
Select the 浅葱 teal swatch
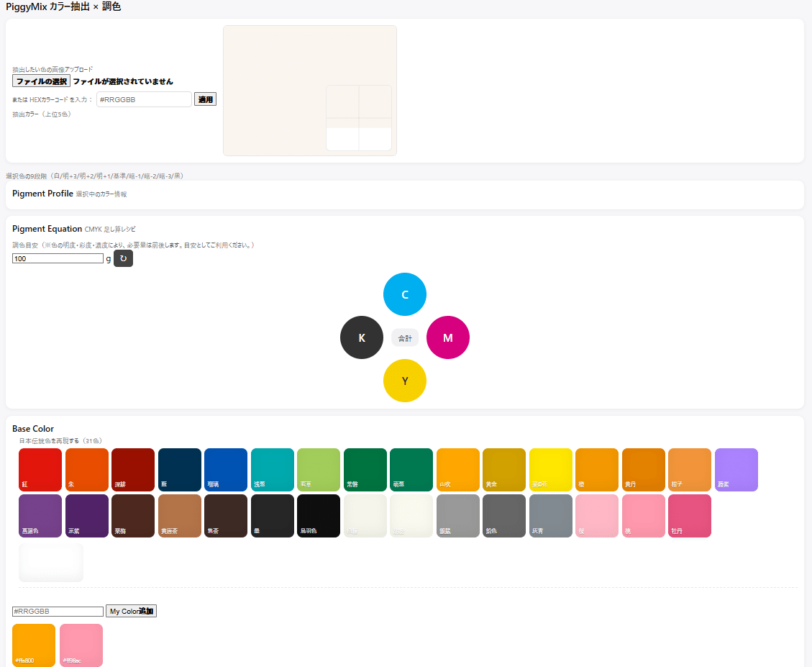273,470
